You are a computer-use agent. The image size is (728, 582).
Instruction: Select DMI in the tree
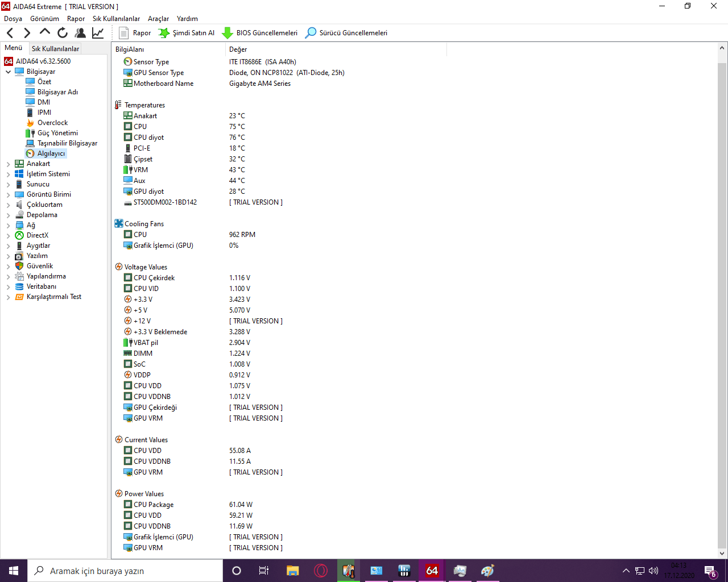tap(44, 102)
